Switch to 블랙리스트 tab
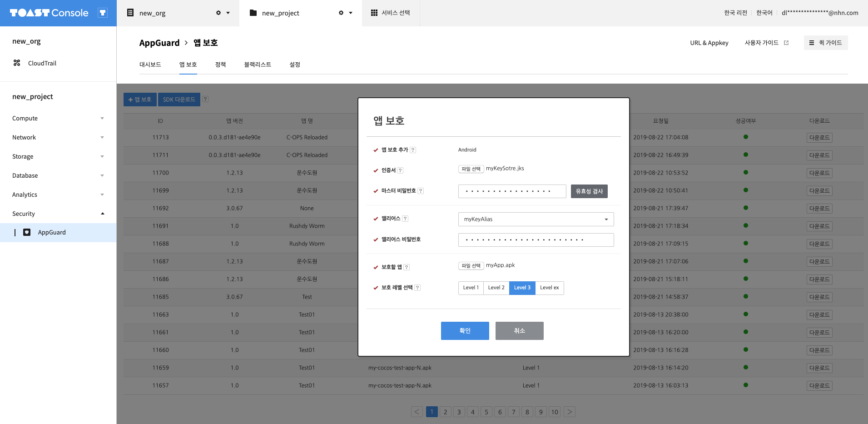Image resolution: width=868 pixels, height=424 pixels. 258,65
